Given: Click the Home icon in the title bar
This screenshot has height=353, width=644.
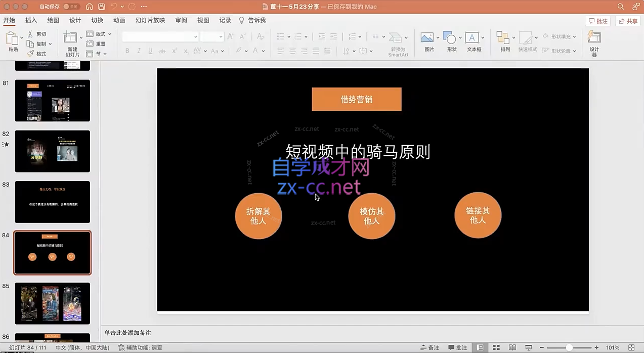Looking at the screenshot, I should coord(90,7).
